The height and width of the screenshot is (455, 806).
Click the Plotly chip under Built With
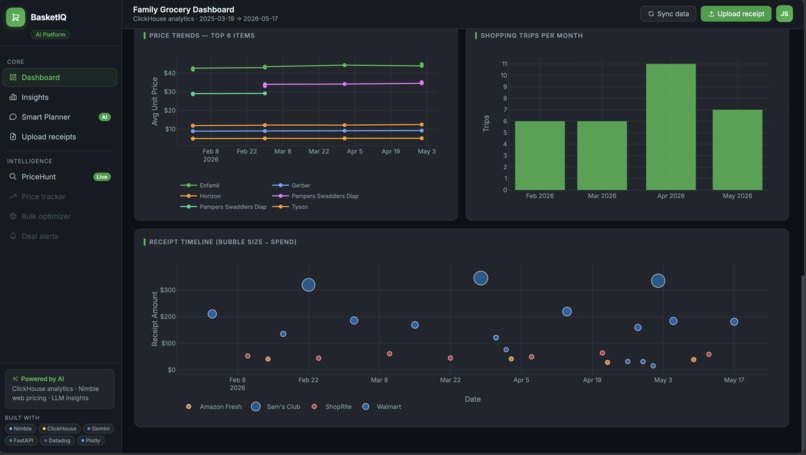tap(90, 441)
